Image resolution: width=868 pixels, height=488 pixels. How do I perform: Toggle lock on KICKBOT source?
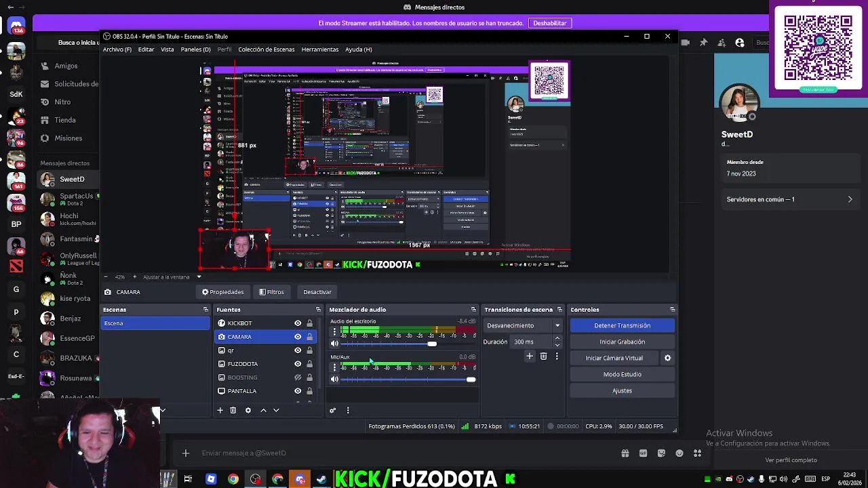click(309, 323)
